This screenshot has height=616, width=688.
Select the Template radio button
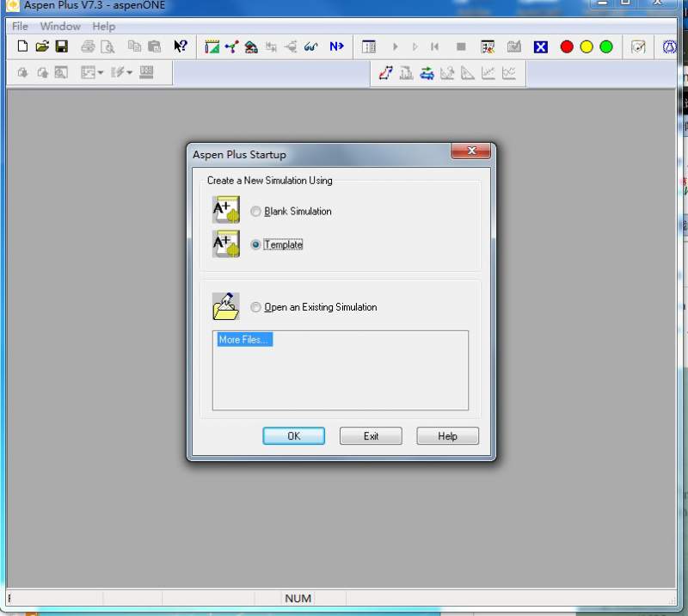tap(255, 244)
